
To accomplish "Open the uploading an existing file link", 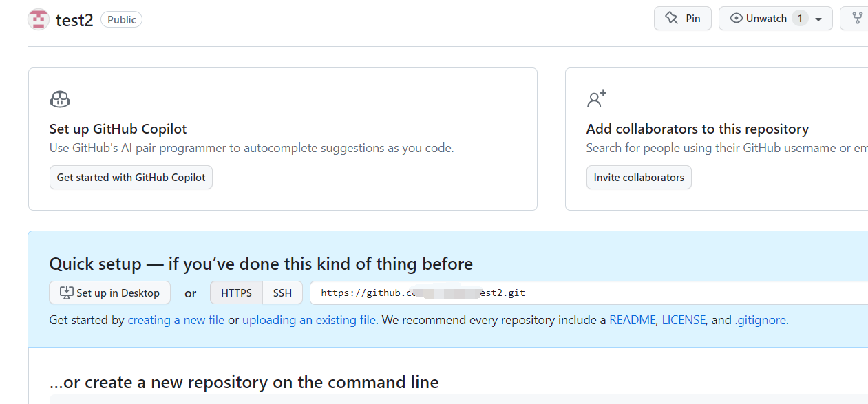I will pyautogui.click(x=309, y=320).
